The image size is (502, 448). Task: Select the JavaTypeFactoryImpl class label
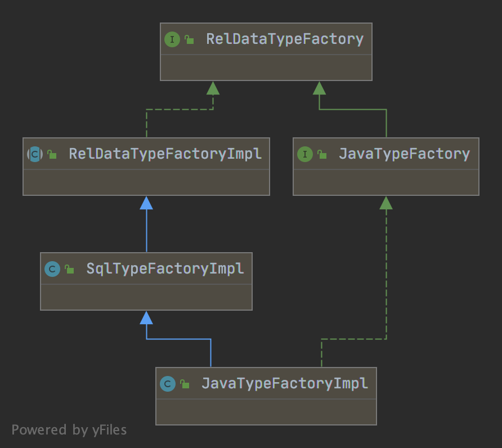pos(285,383)
